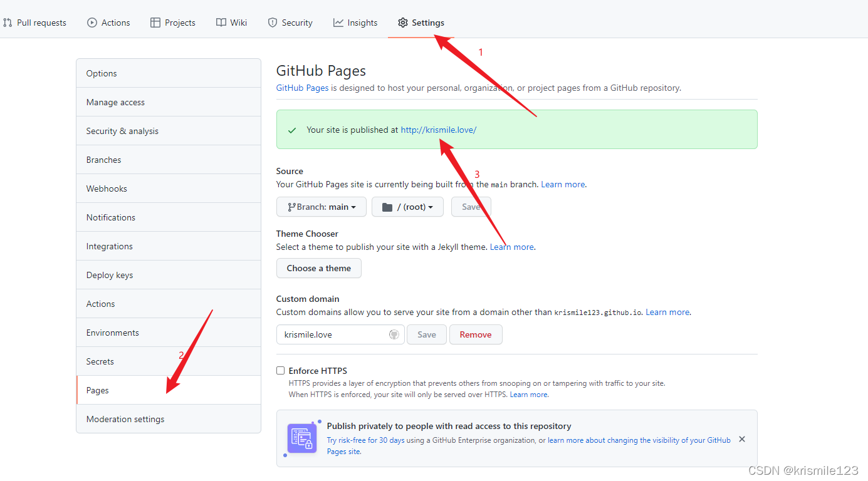Click the red Remove button

tap(476, 334)
